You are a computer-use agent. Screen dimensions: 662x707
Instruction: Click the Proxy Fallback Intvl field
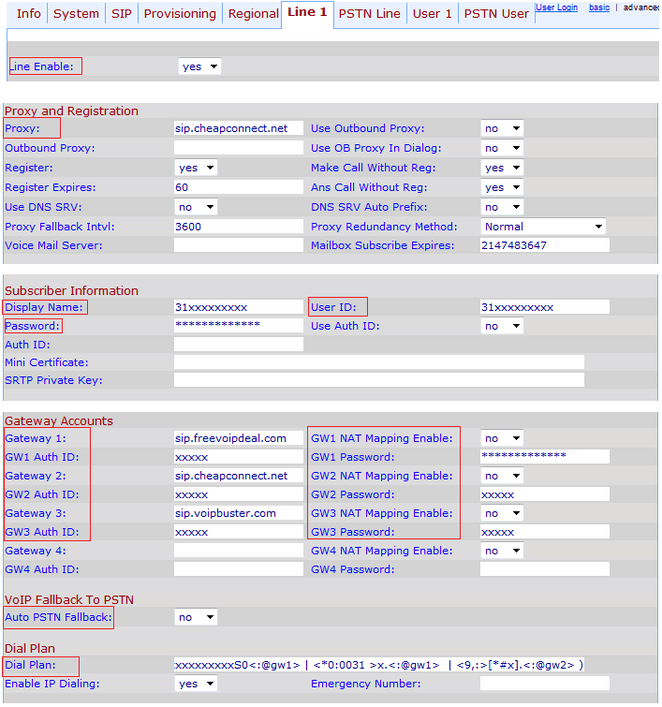[x=239, y=226]
